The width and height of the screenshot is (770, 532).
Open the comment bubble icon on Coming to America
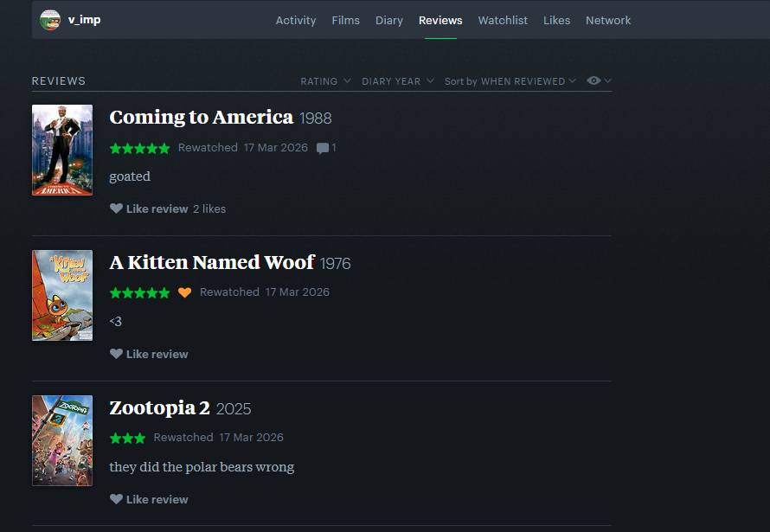[x=323, y=148]
